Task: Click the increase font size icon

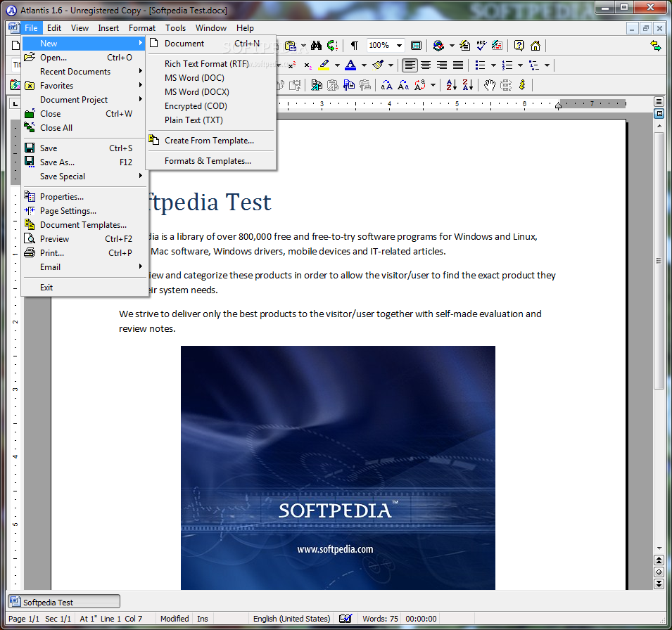Action: pyautogui.click(x=386, y=85)
